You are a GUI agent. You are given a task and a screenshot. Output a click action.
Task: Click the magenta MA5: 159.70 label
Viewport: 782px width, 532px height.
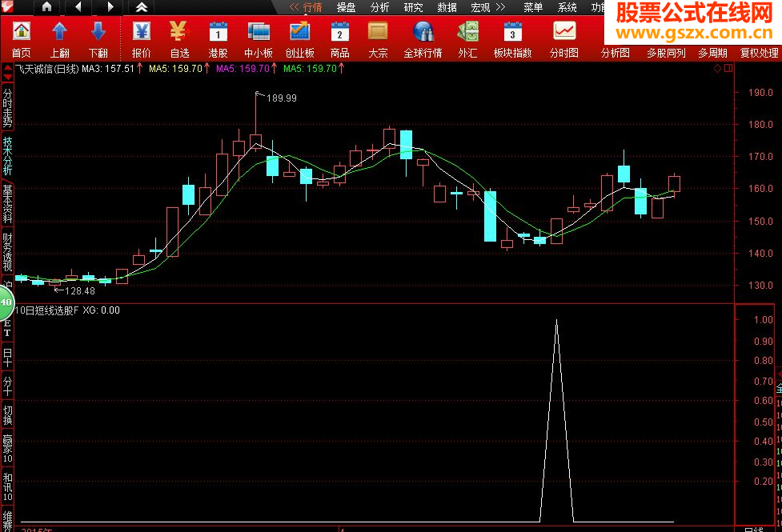243,69
